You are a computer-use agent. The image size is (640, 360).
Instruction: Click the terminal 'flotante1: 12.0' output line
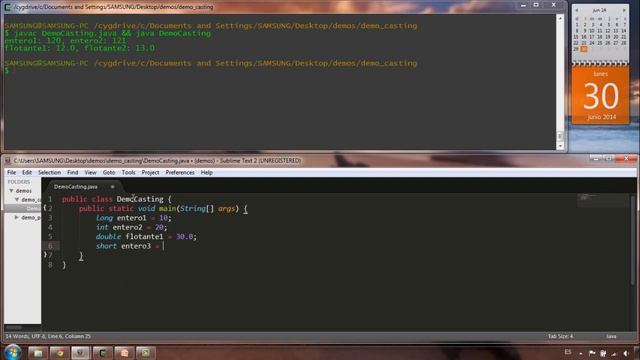[x=80, y=48]
